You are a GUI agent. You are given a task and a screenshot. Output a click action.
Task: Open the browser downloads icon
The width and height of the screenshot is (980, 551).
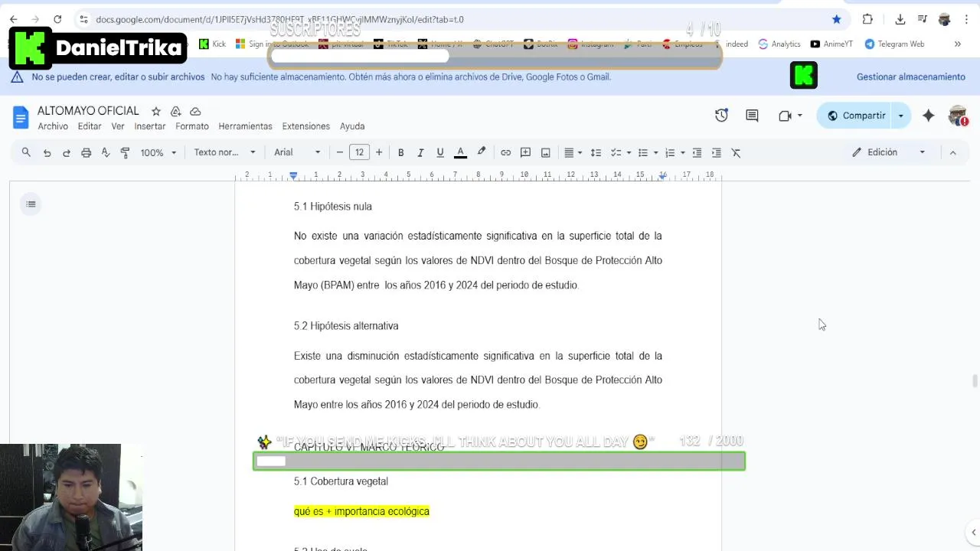pos(900,19)
